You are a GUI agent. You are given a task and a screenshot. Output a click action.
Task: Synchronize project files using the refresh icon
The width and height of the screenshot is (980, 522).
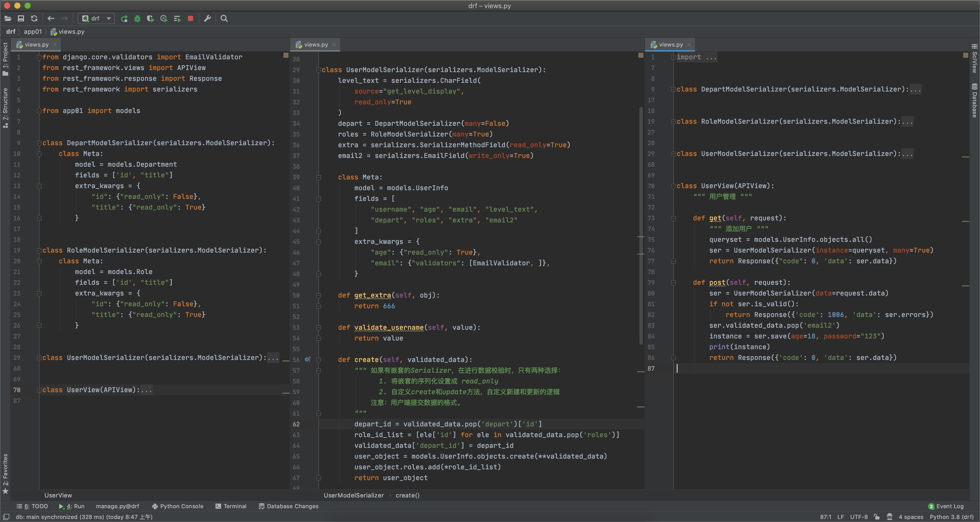34,18
